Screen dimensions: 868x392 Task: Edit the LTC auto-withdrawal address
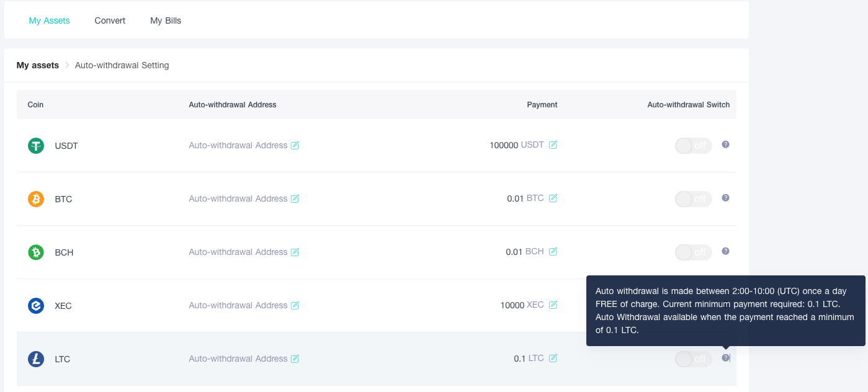click(x=295, y=359)
